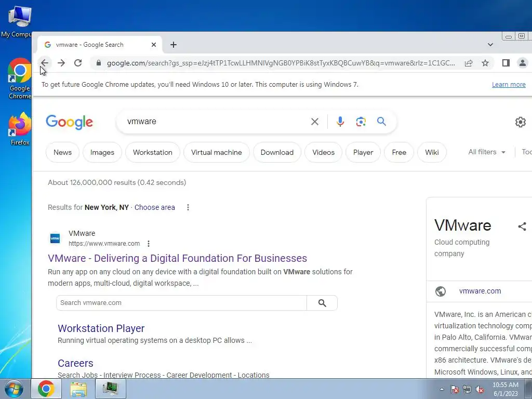Open the network tray icon

(x=467, y=389)
